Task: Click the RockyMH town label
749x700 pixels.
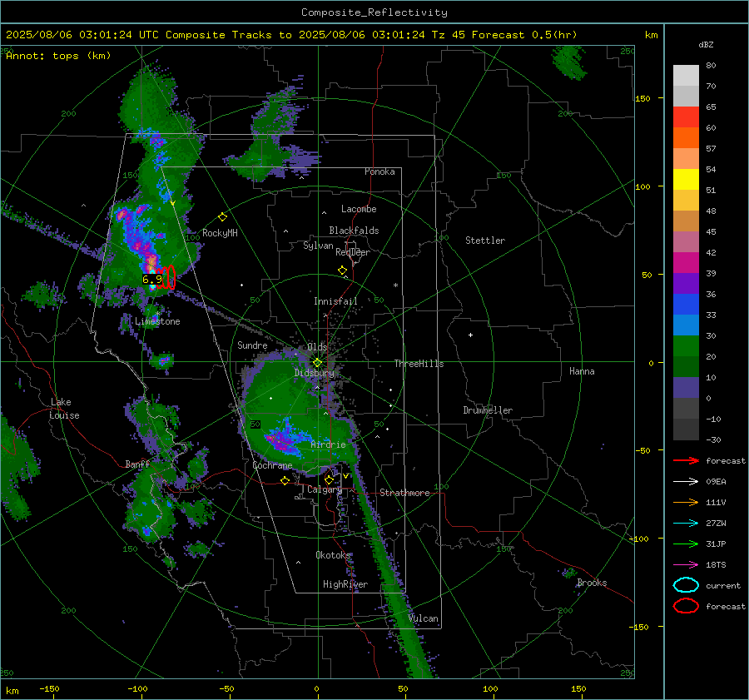Action: click(x=220, y=233)
